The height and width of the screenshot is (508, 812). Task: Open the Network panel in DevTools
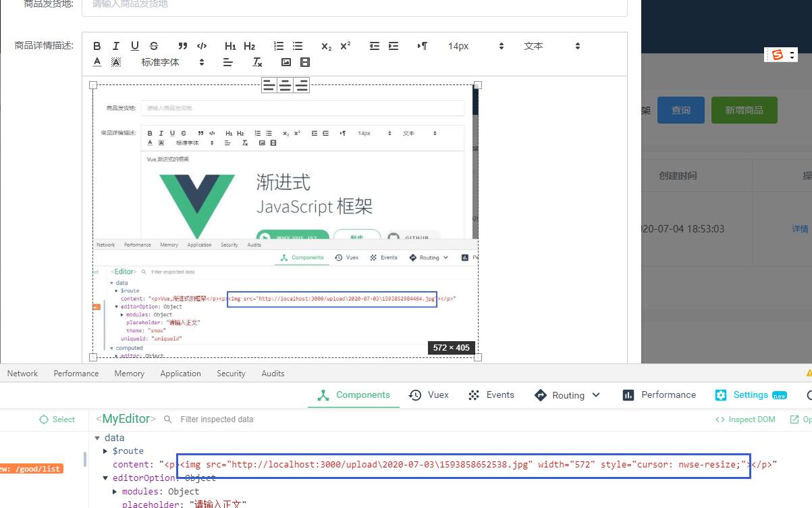tap(22, 373)
